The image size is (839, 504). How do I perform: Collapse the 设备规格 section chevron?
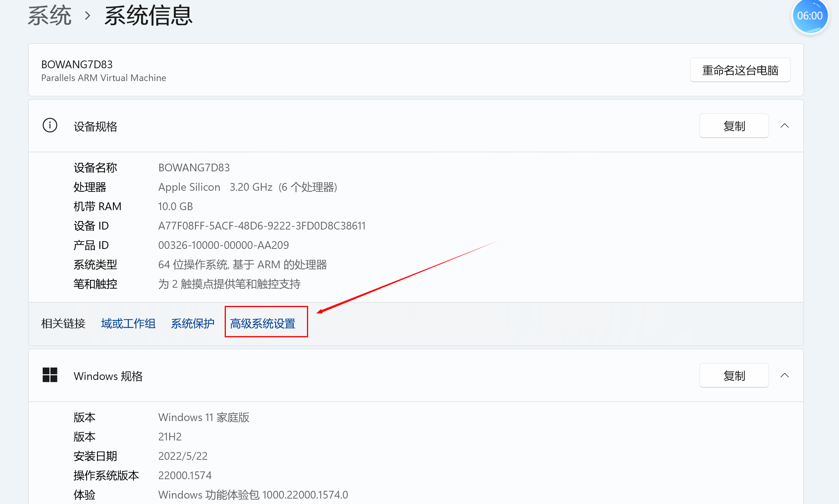click(785, 126)
